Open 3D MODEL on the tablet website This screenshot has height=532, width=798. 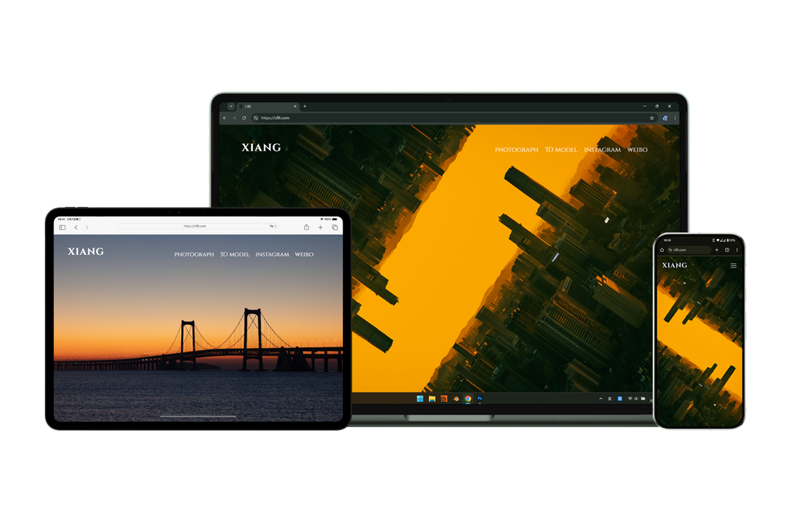[234, 255]
